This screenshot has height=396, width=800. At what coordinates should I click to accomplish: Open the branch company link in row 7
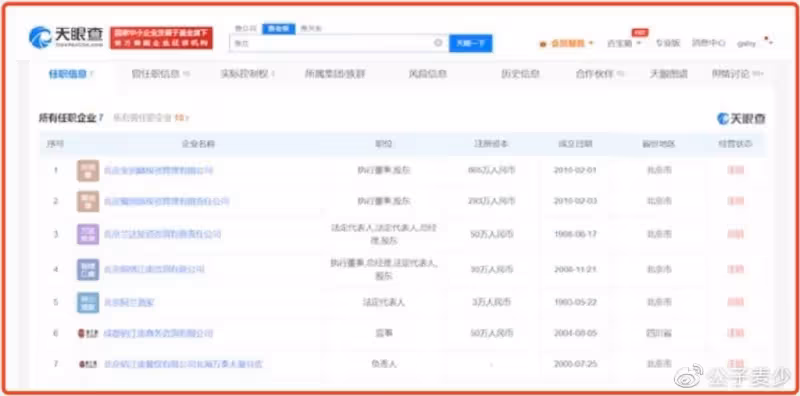[x=183, y=364]
